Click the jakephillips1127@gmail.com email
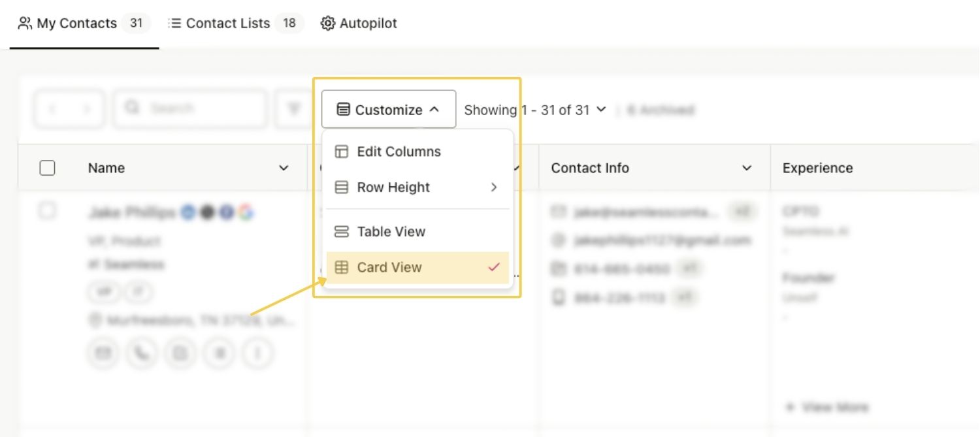The image size is (980, 437). (662, 240)
